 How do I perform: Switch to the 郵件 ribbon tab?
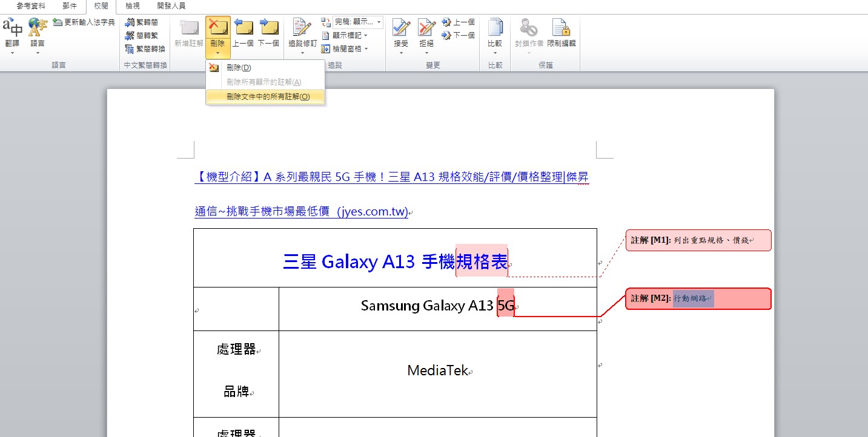[70, 6]
